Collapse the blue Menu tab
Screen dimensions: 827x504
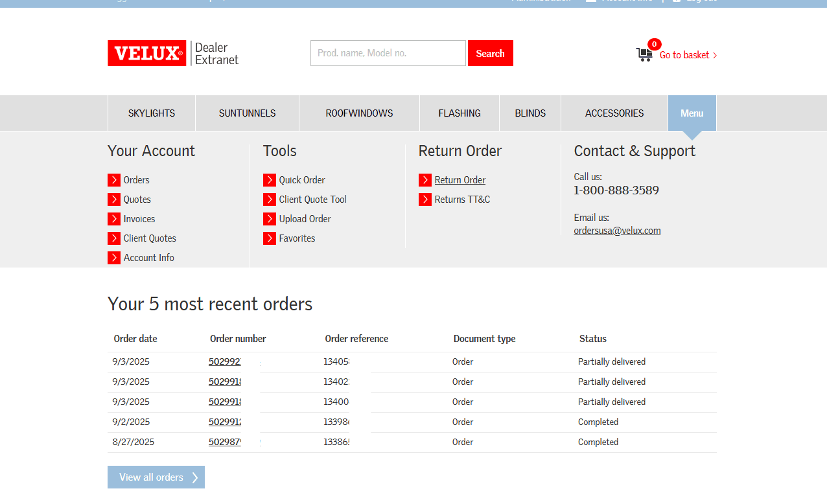click(692, 113)
